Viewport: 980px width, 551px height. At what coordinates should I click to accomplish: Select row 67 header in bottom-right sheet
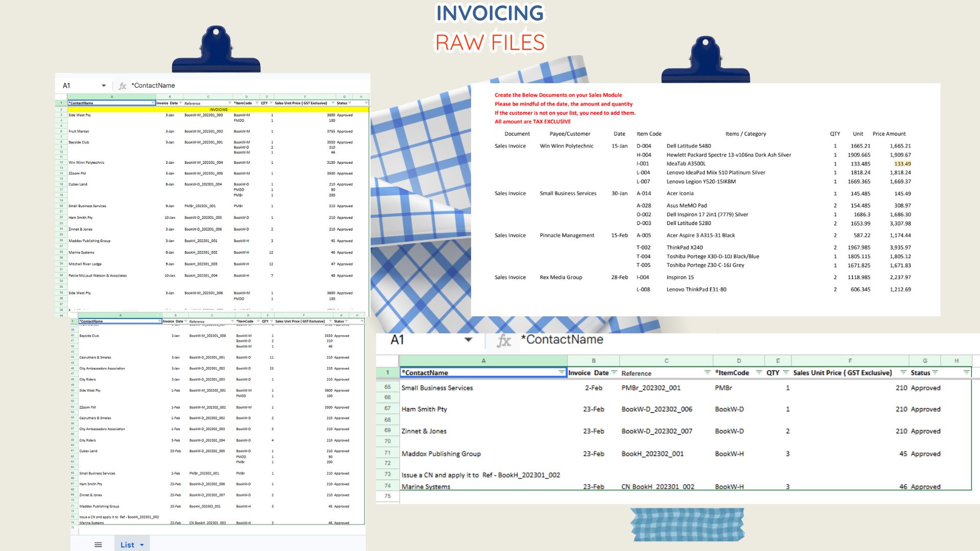coord(387,409)
